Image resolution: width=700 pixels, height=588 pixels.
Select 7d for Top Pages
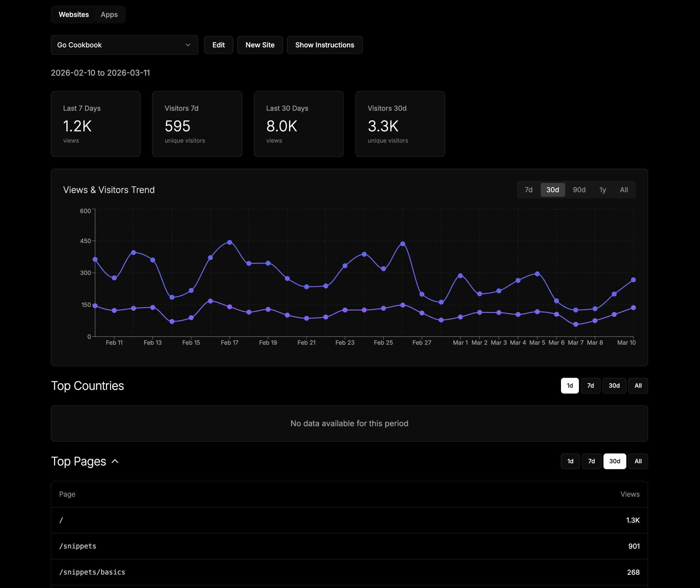[x=591, y=461]
